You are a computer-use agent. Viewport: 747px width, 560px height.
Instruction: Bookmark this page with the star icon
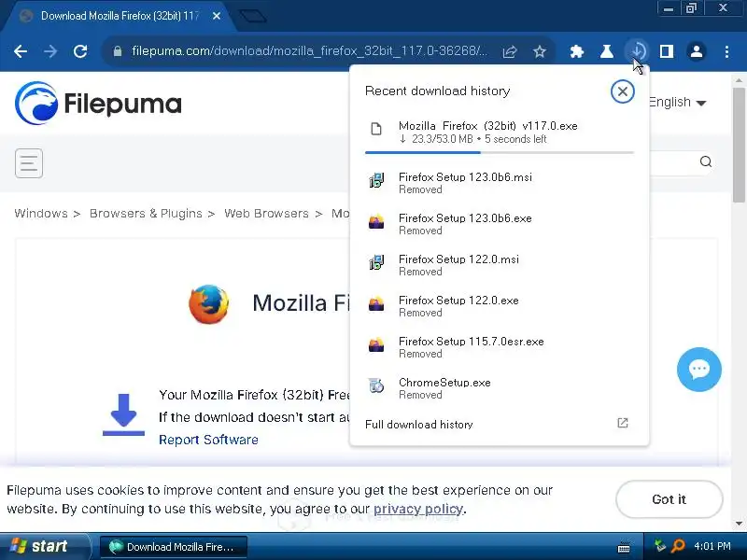coord(540,51)
